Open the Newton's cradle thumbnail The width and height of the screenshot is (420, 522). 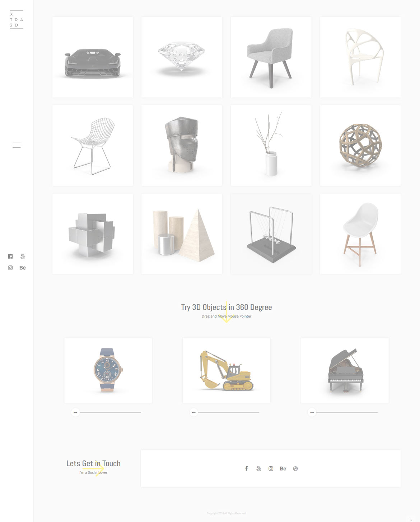click(271, 234)
